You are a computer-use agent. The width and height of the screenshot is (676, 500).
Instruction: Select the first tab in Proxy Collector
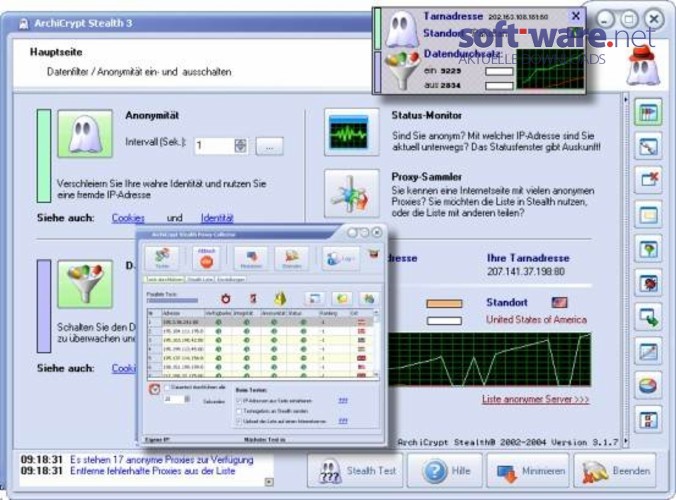pos(164,279)
